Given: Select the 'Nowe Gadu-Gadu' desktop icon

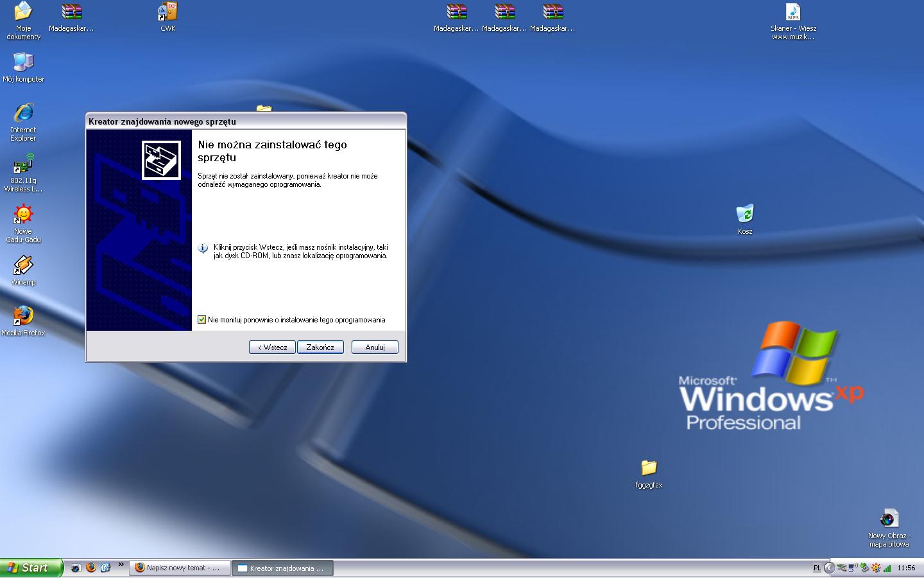Looking at the screenshot, I should [x=24, y=224].
